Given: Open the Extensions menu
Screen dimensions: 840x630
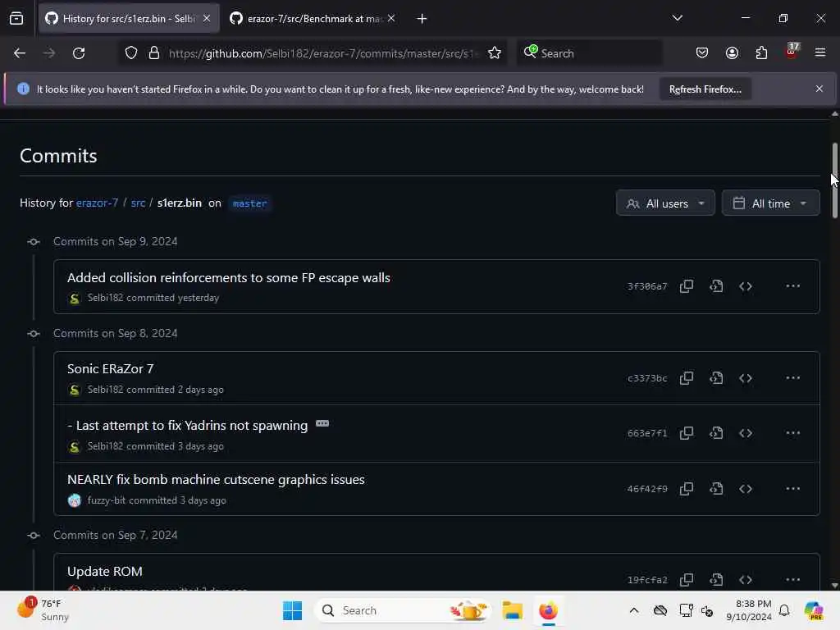Looking at the screenshot, I should click(x=761, y=53).
